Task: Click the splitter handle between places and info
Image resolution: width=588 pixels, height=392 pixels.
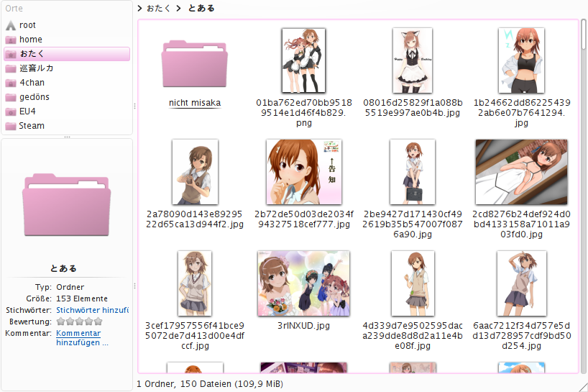Action: 67,137
